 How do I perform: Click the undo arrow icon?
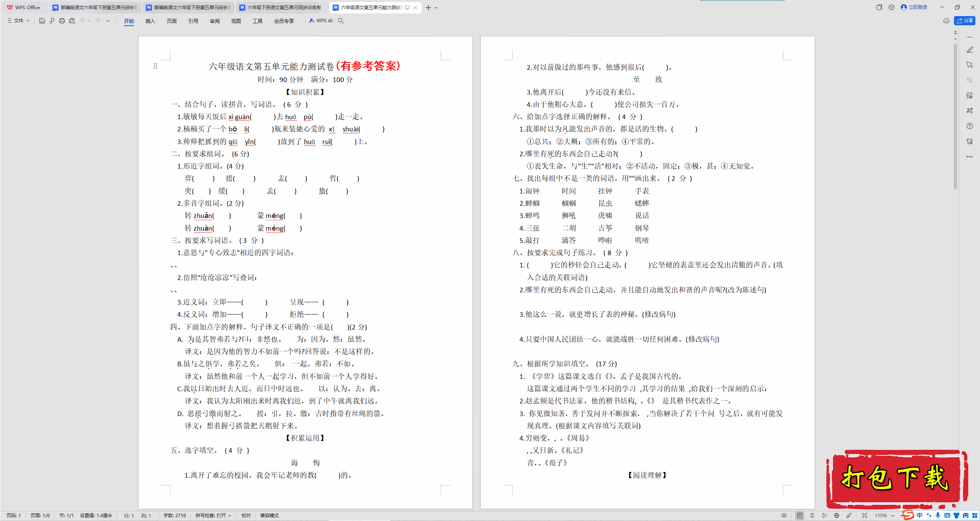tap(82, 21)
